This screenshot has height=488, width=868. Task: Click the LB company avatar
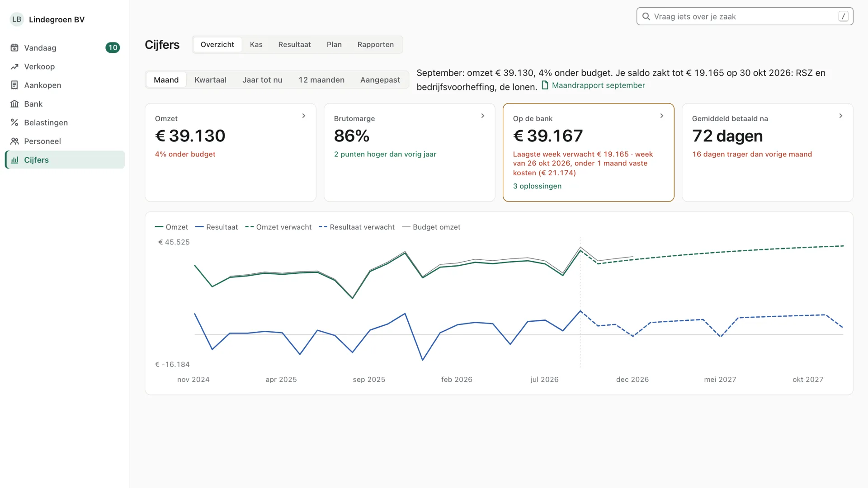(x=17, y=19)
